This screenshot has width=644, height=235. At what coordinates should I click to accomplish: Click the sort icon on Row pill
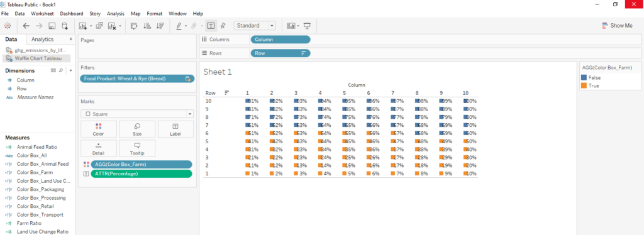(304, 53)
